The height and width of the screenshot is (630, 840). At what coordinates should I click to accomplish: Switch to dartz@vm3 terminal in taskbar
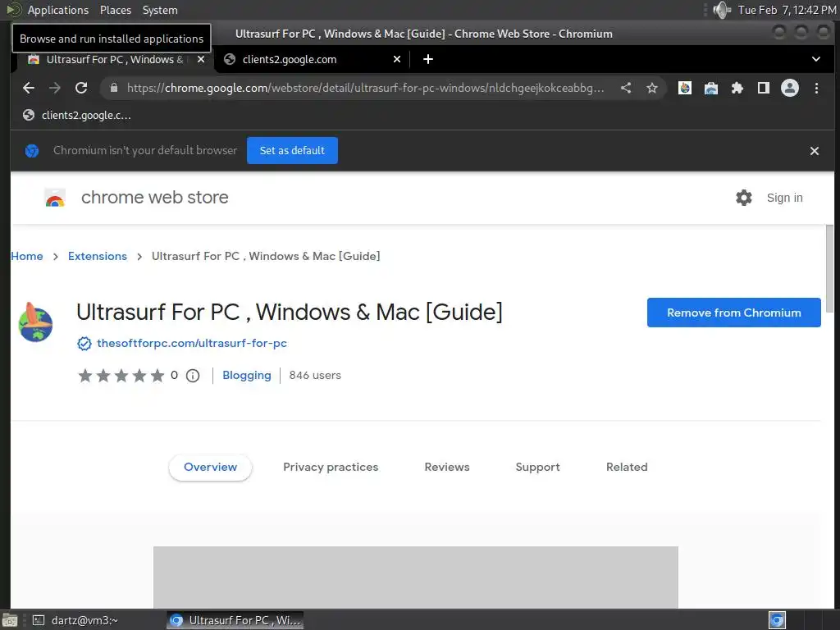(75, 620)
